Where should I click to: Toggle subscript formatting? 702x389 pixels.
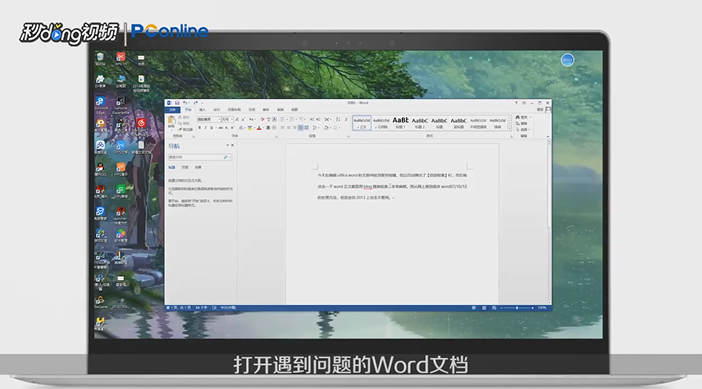pyautogui.click(x=227, y=128)
